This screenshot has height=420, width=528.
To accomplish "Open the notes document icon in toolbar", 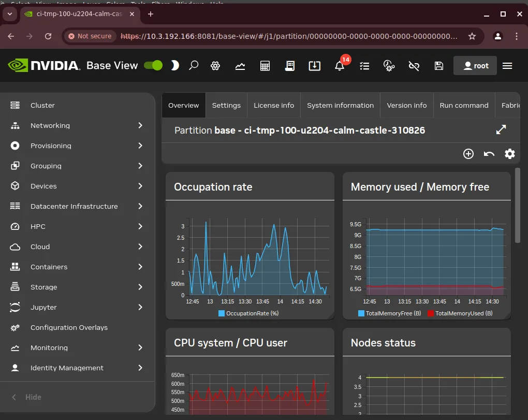I will click(289, 66).
